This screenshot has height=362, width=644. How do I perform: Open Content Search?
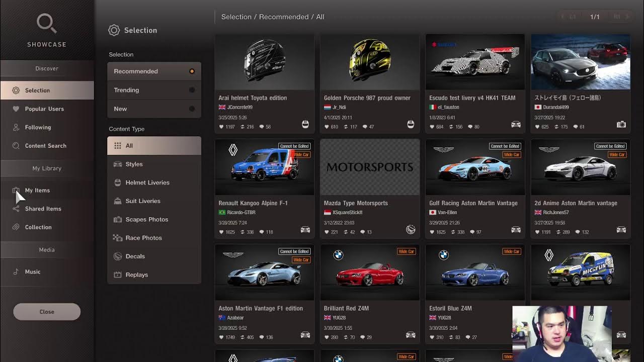(x=45, y=145)
